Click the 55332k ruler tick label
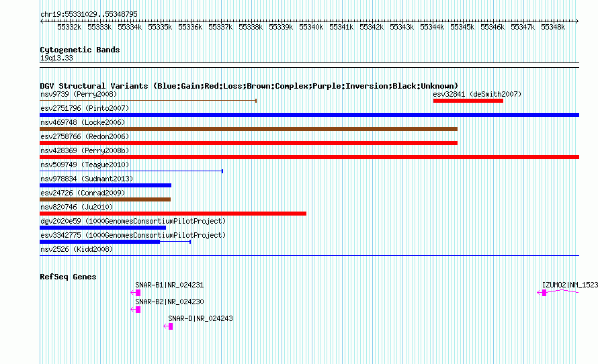The image size is (598, 364). 69,27
